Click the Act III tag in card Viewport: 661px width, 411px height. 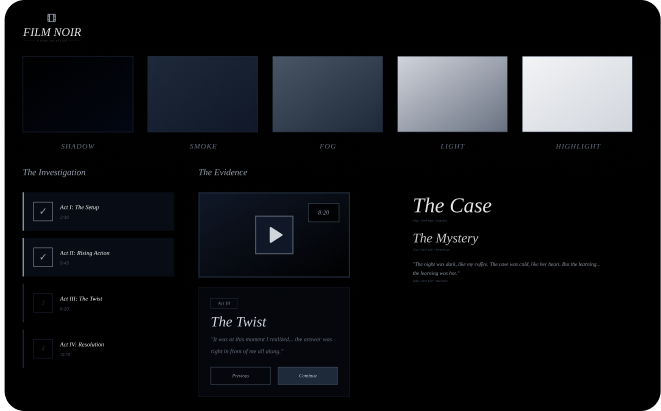tap(224, 303)
